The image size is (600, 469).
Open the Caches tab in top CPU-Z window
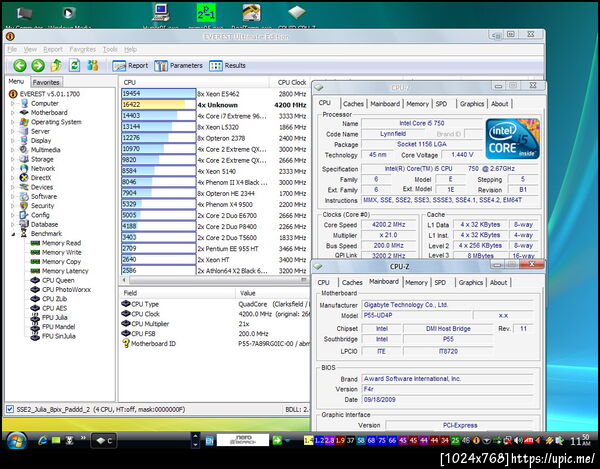pyautogui.click(x=353, y=103)
